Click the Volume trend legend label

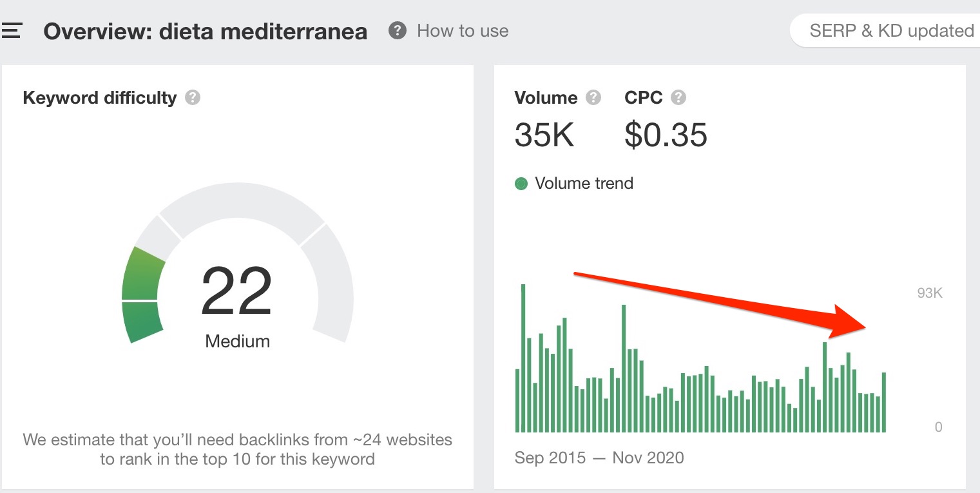click(x=584, y=184)
